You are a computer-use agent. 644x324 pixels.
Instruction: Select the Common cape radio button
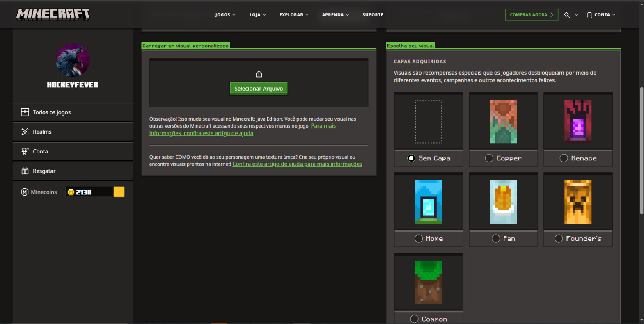click(414, 319)
